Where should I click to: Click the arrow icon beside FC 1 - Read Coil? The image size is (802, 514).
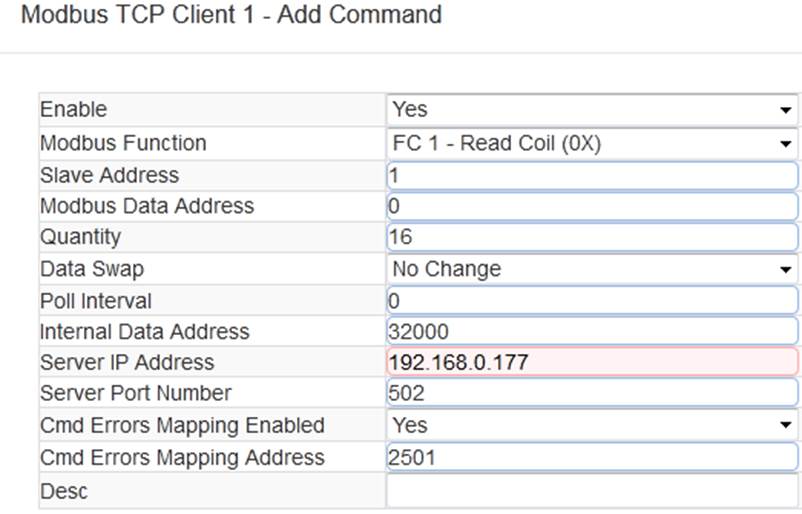click(x=786, y=144)
